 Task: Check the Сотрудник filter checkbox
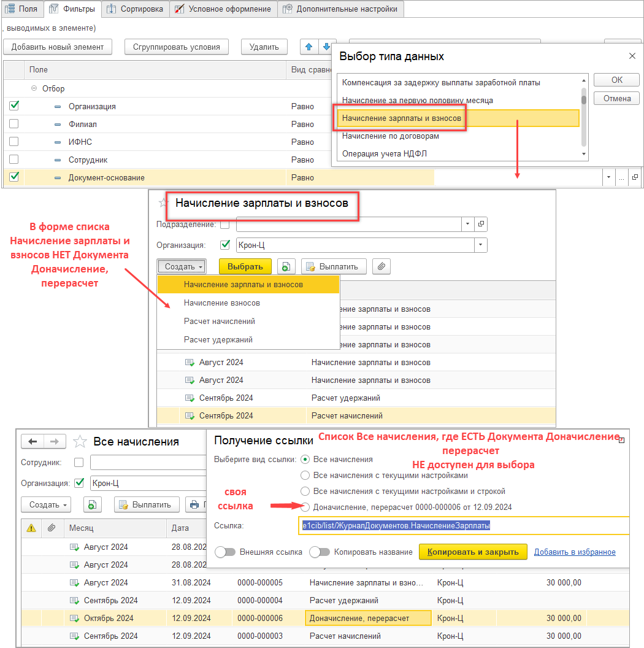14,159
